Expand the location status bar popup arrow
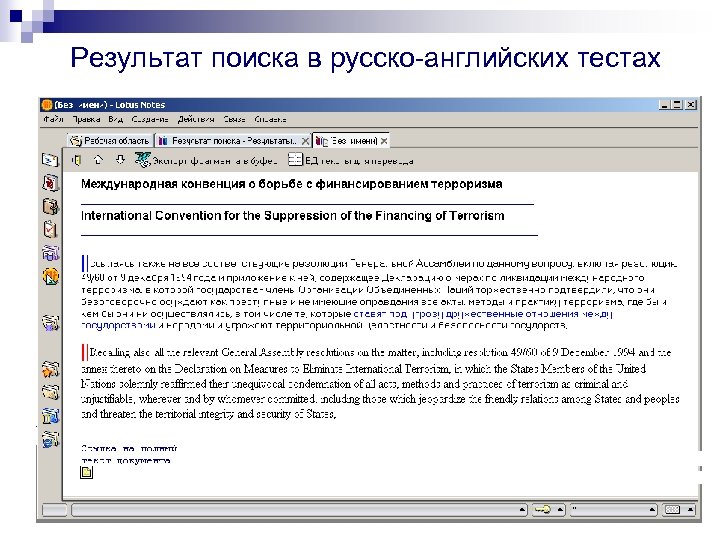The width and height of the screenshot is (720, 540). coord(652,510)
